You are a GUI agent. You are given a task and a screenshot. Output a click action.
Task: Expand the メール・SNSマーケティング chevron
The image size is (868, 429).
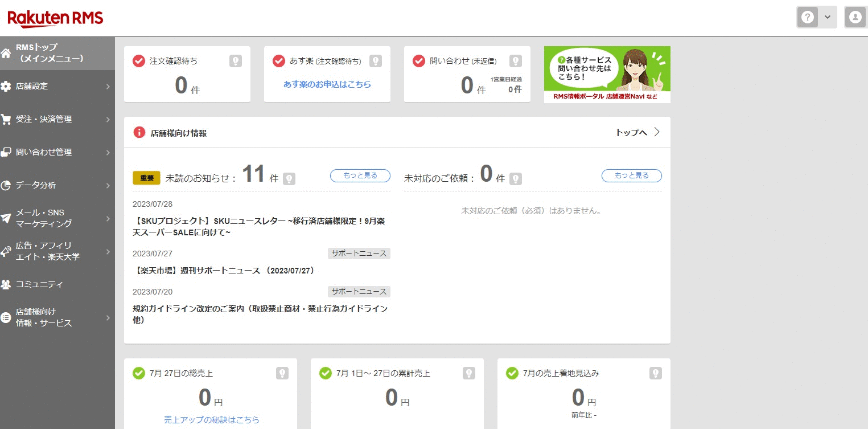click(x=108, y=219)
